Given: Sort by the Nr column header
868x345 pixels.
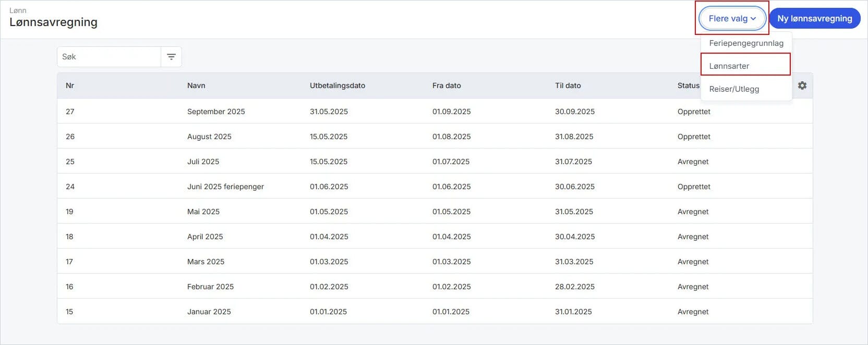Looking at the screenshot, I should [x=70, y=85].
